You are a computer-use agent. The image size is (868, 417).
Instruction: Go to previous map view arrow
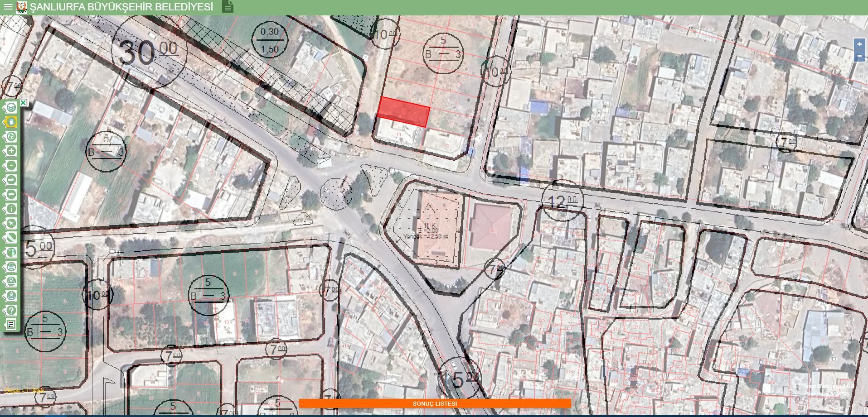(11, 194)
